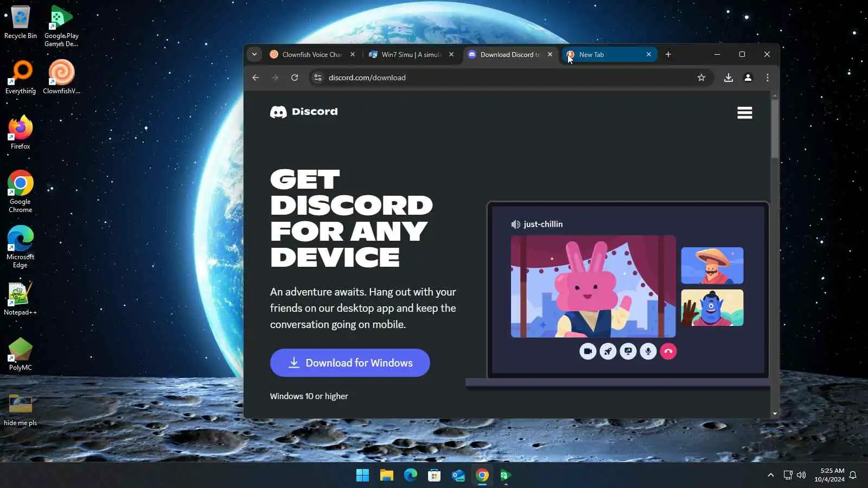The height and width of the screenshot is (488, 868).
Task: Select the Microsoft Edge desktop icon
Action: (21, 247)
